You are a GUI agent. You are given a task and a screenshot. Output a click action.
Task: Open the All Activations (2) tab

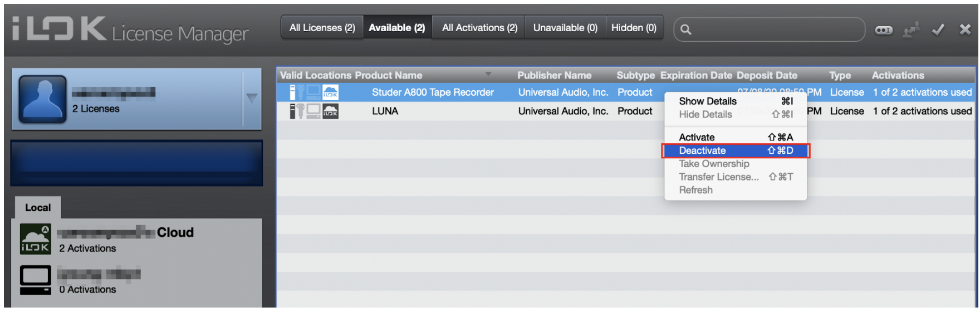(x=479, y=27)
